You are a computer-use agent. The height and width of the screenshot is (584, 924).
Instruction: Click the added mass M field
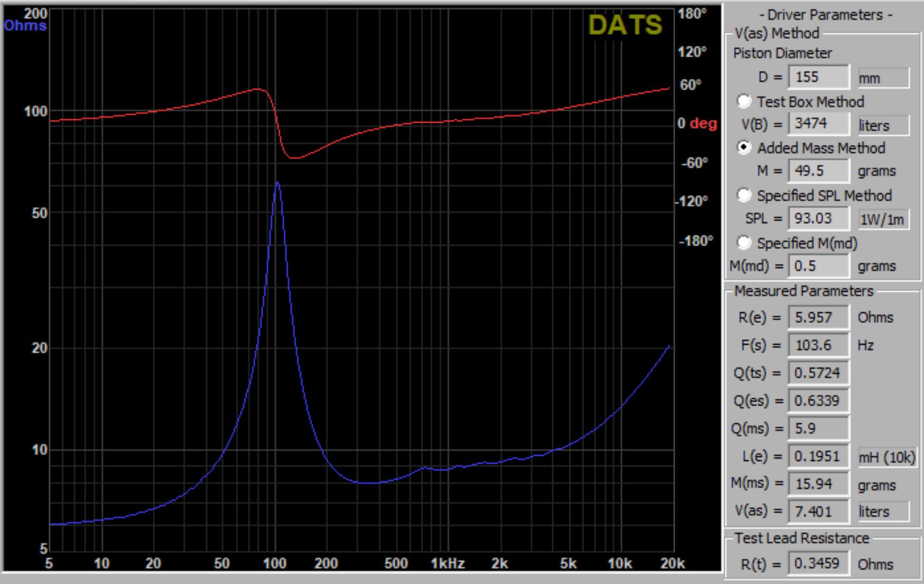(x=819, y=171)
